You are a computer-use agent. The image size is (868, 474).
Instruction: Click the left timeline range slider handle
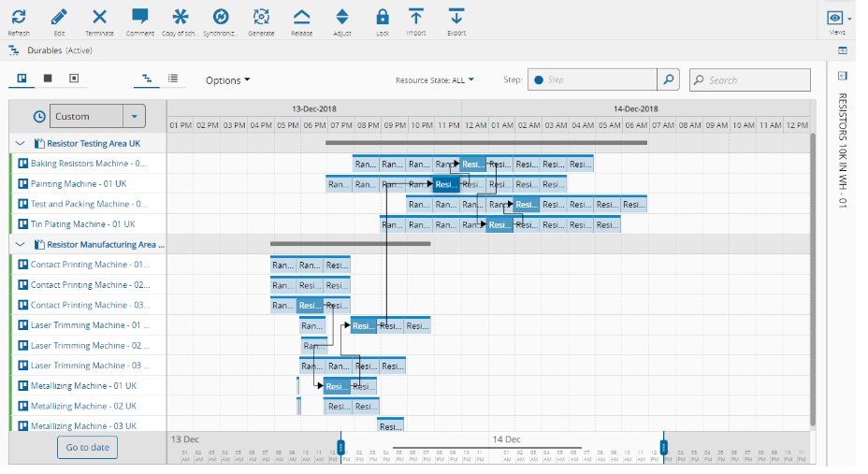[341, 447]
